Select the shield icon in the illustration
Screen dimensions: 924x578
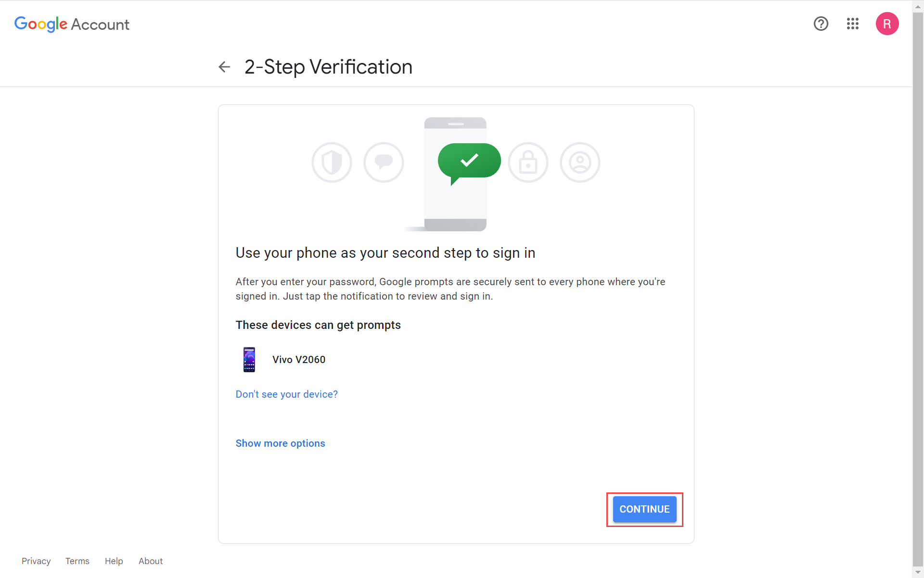pyautogui.click(x=332, y=162)
